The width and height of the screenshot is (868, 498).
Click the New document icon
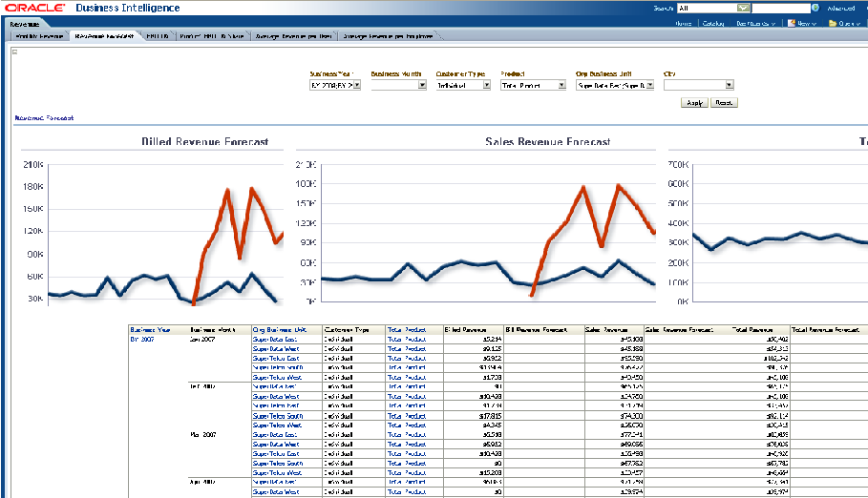(792, 23)
